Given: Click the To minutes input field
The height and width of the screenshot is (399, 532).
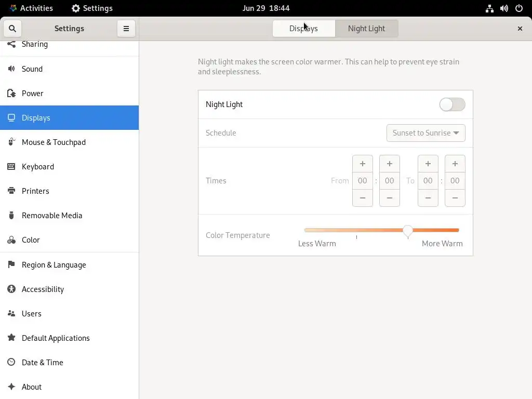Looking at the screenshot, I should tap(455, 181).
